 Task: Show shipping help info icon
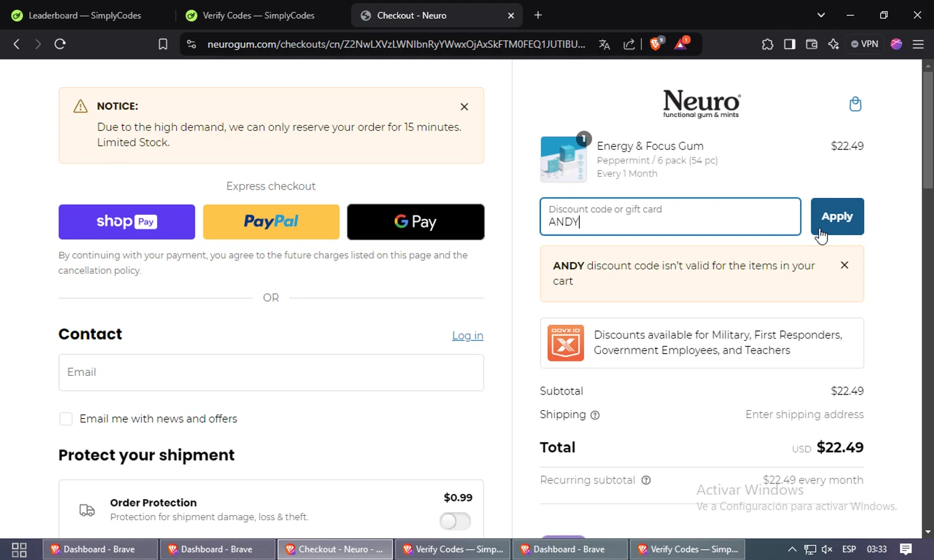(x=595, y=415)
